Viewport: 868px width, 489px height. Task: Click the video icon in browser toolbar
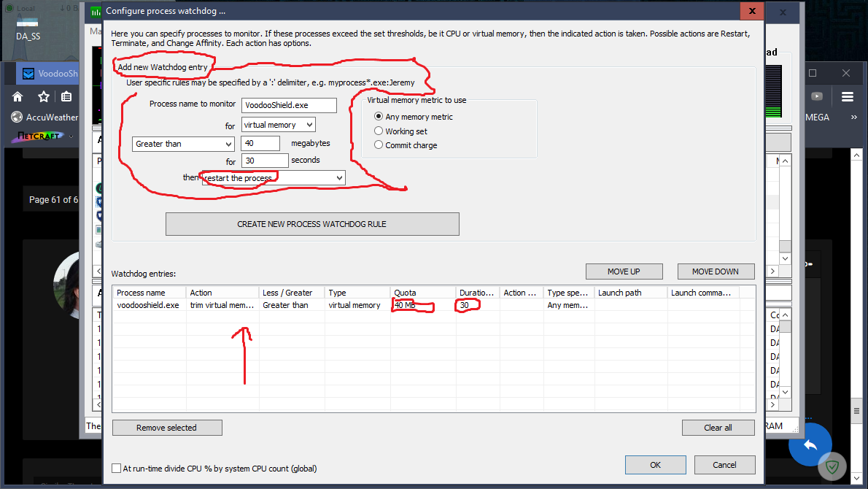[816, 96]
